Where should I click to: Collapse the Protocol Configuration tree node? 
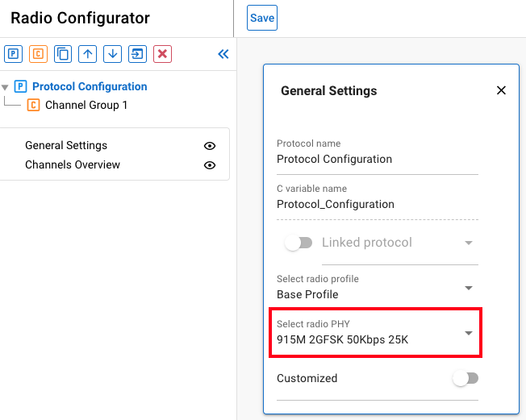pos(6,87)
